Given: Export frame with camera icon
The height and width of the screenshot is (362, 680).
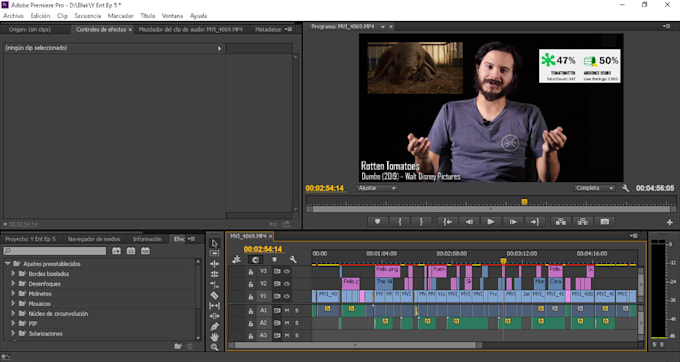Looking at the screenshot, I should pyautogui.click(x=605, y=222).
